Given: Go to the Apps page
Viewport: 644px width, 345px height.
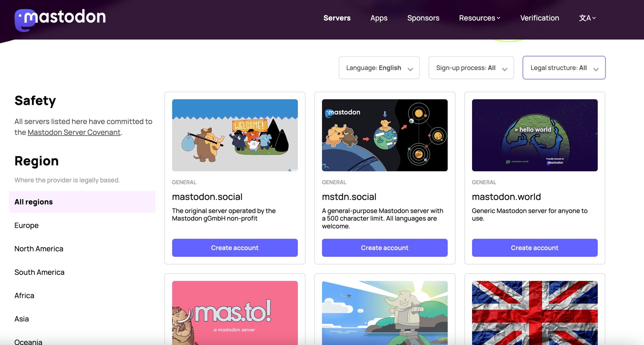Looking at the screenshot, I should click(x=379, y=18).
